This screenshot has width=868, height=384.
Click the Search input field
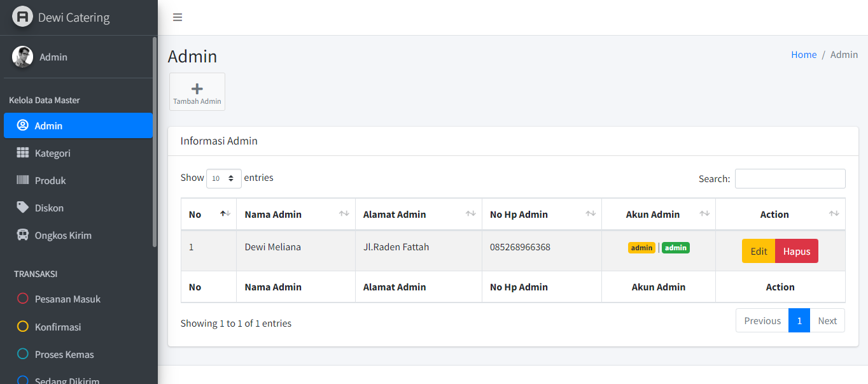[x=790, y=178]
